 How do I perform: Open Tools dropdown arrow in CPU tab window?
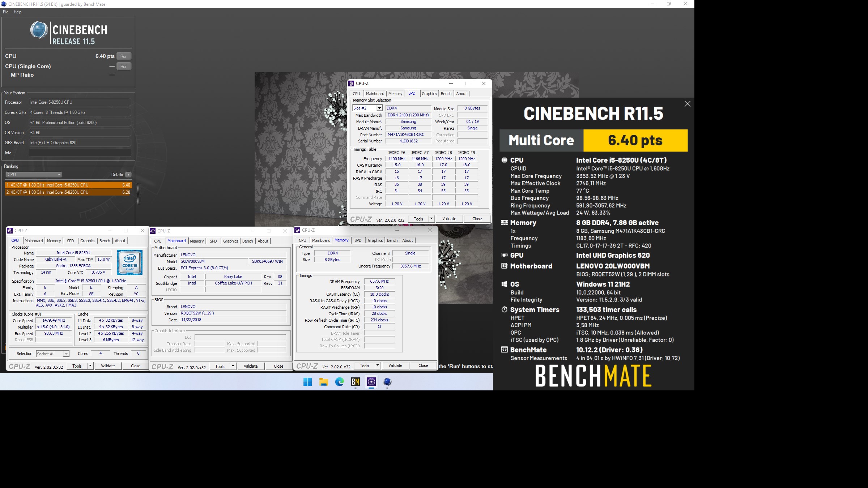click(x=90, y=366)
